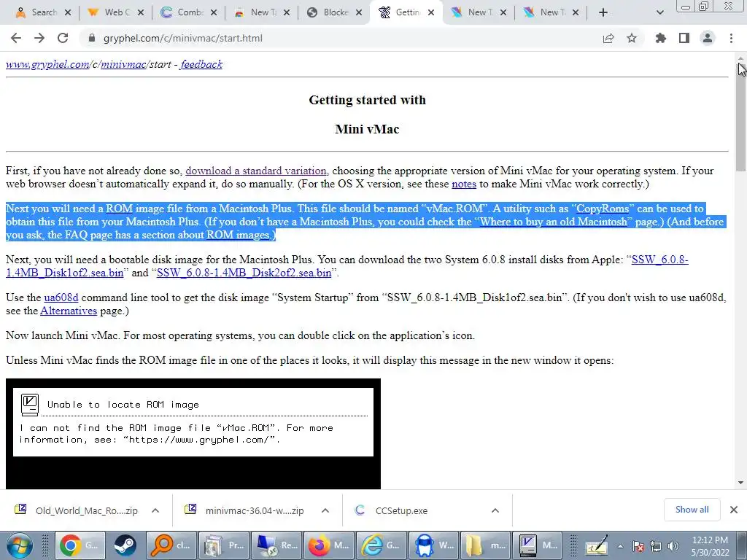Expand options for minivmac zip download
Viewport: 747px width, 560px height.
point(325,510)
